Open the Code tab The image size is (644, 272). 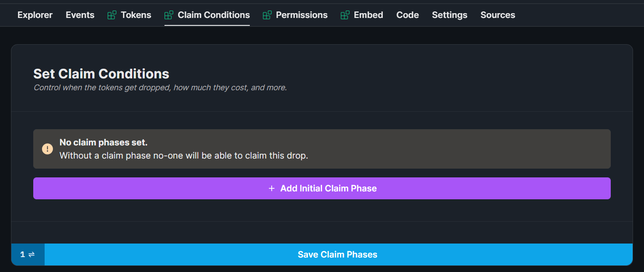click(407, 14)
